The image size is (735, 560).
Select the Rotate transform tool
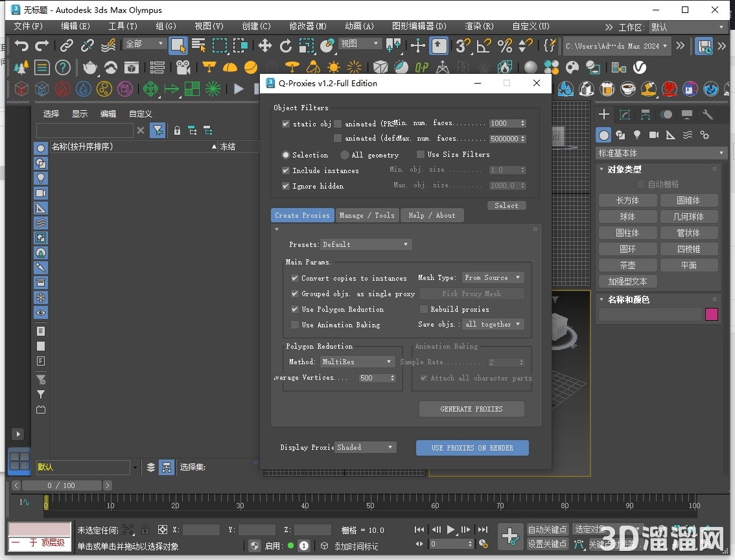(285, 45)
